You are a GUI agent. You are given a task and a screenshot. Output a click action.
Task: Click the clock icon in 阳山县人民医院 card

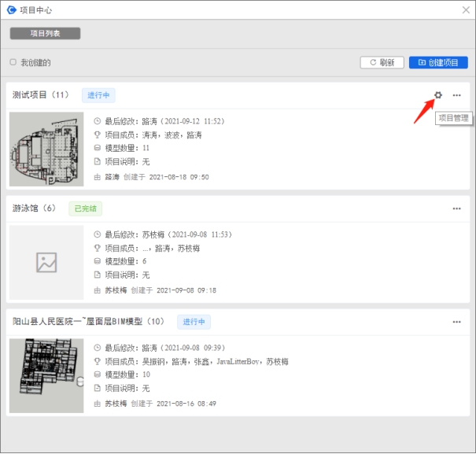tap(98, 348)
